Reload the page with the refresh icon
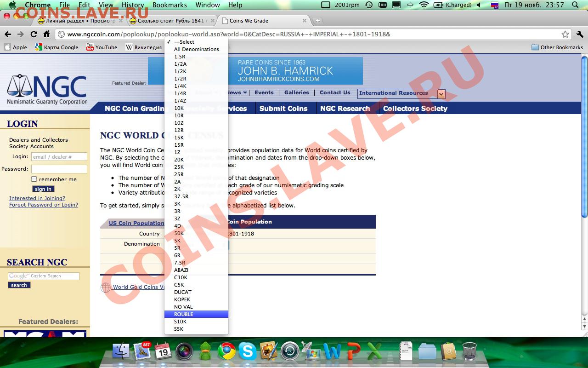 click(34, 34)
